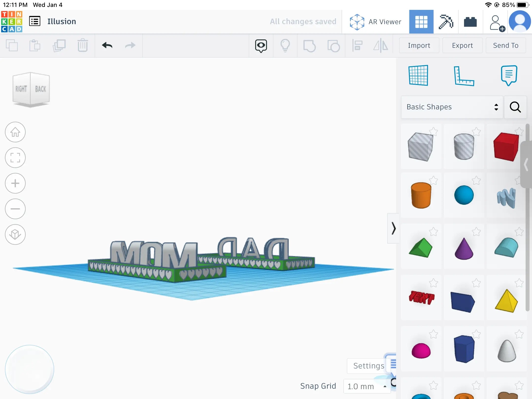Select the gray Paraboloid shape

pyautogui.click(x=507, y=351)
